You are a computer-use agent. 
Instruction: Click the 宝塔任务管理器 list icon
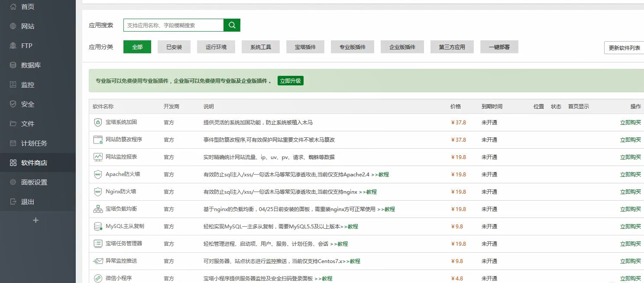(98, 244)
